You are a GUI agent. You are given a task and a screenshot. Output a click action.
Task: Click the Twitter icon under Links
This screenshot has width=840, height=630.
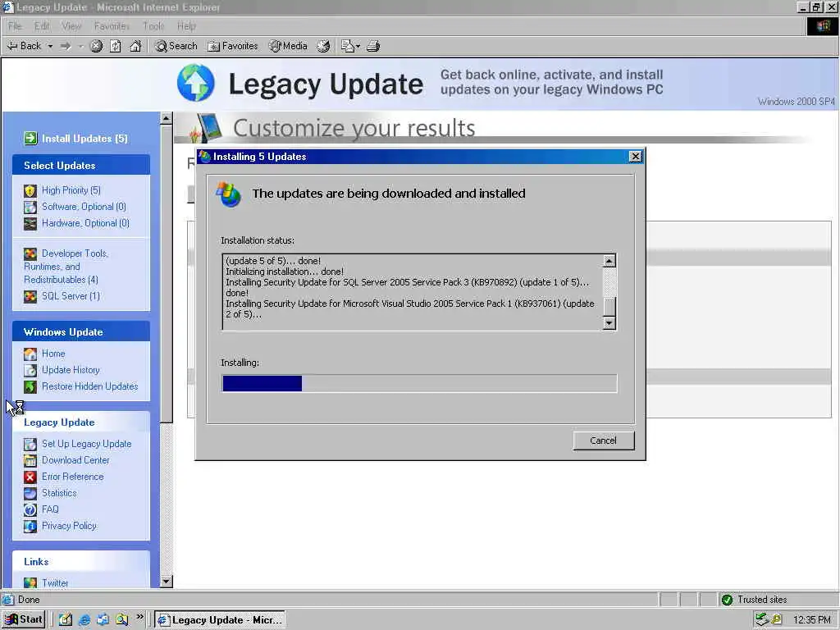click(30, 582)
